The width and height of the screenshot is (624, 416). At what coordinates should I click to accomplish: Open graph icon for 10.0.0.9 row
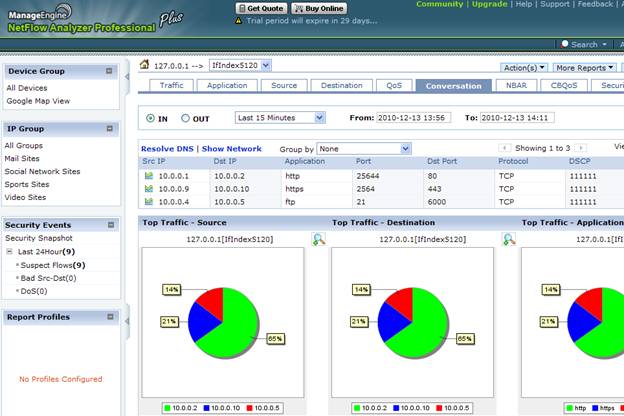coord(149,189)
